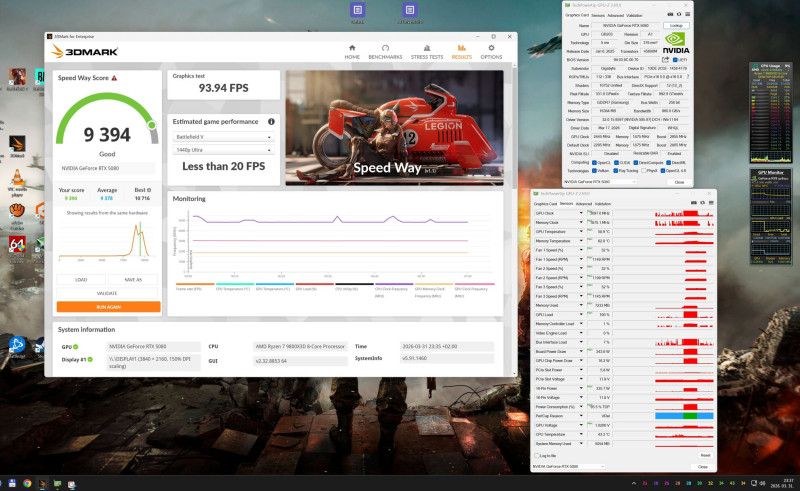Screen dimensions: 800x491
Task: Click the 3DMark window vertical scrollbar
Action: 515,219
